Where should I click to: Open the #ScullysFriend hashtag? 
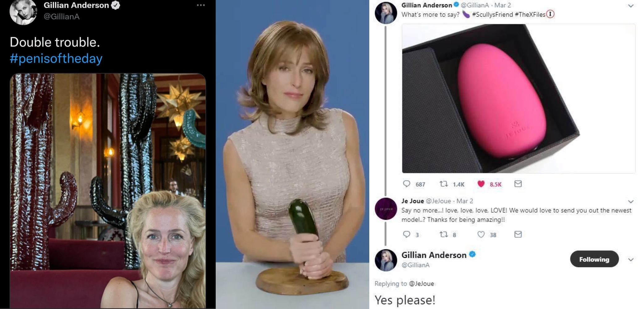click(x=492, y=15)
